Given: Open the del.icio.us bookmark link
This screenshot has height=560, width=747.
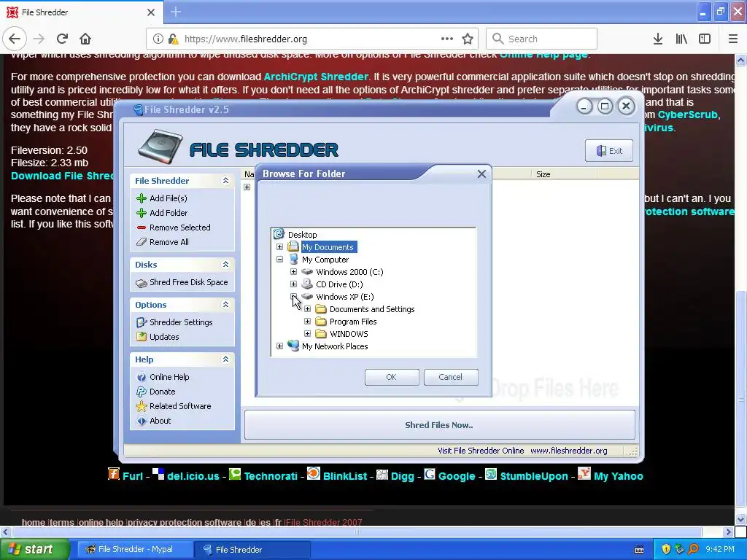Looking at the screenshot, I should (193, 476).
